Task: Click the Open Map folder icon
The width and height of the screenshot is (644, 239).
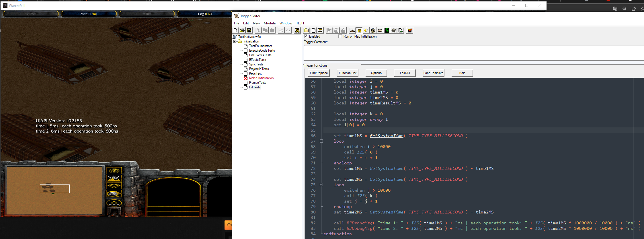Action: point(242,30)
